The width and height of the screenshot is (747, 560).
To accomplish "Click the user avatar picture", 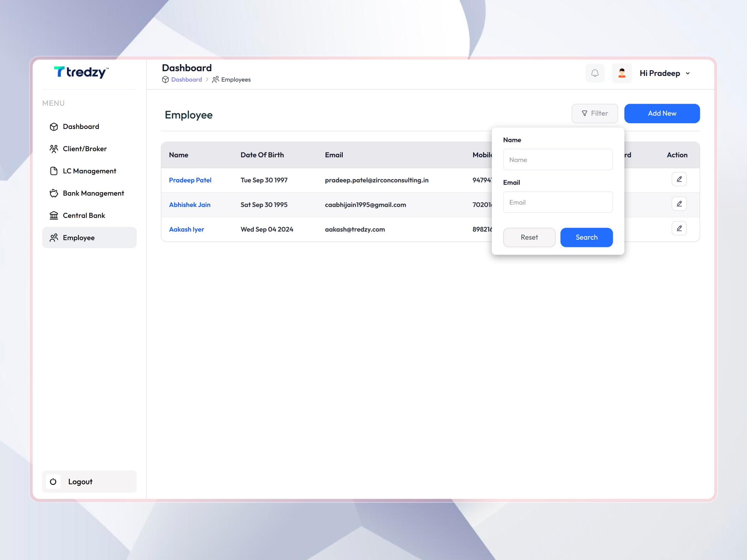I will click(622, 73).
